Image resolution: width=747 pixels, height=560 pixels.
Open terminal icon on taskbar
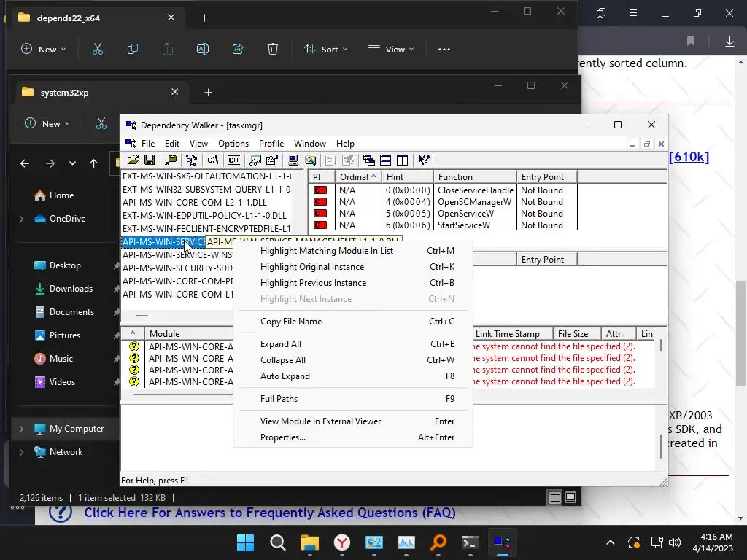click(x=471, y=542)
